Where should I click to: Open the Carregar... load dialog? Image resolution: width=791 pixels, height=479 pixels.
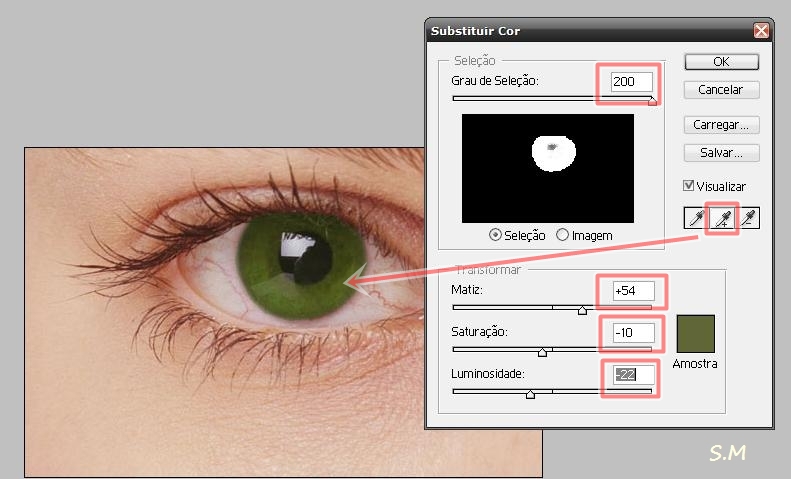[721, 125]
